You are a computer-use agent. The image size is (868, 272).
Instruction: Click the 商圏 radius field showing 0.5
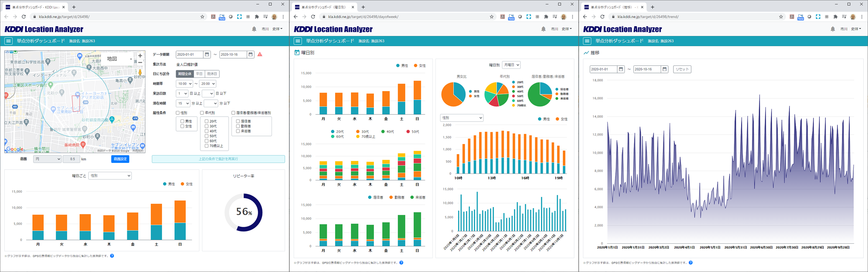click(x=71, y=159)
